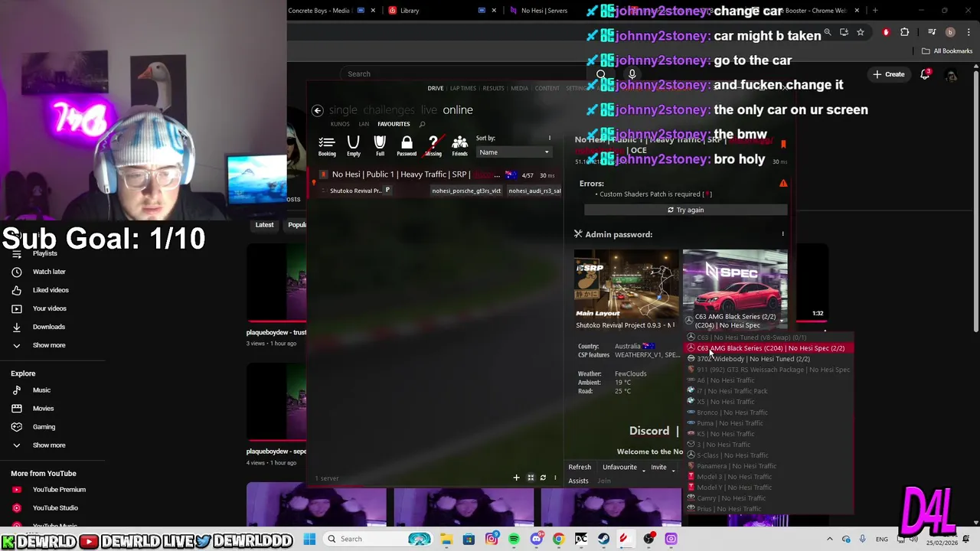Choose Model Y No Hesi Traffic

(733, 487)
